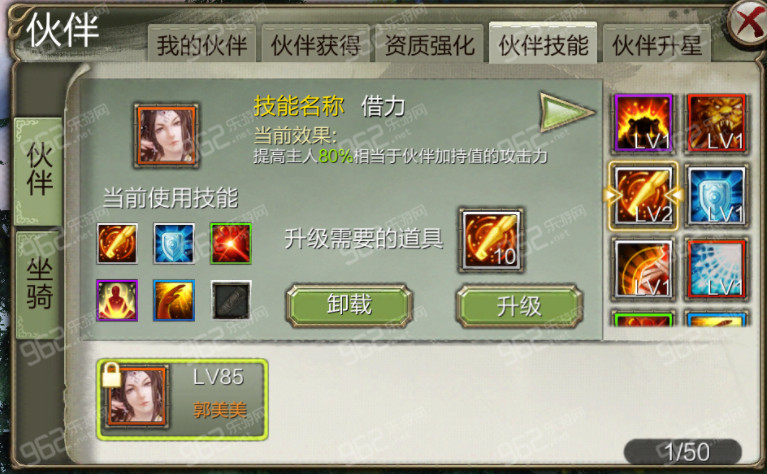This screenshot has height=474, width=767.
Task: Click the 升级 button
Action: coord(519,307)
